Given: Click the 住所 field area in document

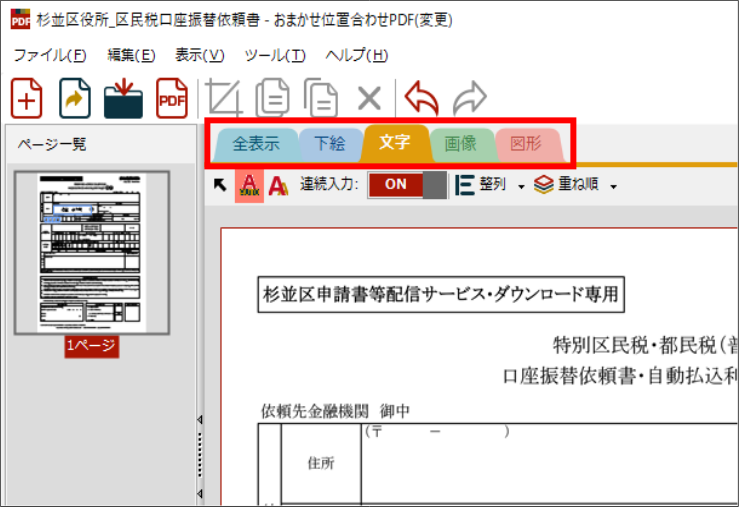Looking at the screenshot, I should coord(321,464).
